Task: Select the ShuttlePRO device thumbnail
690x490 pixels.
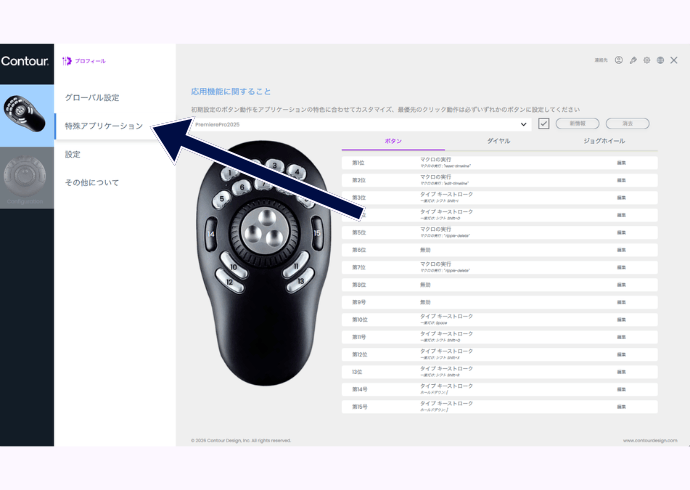Action: pyautogui.click(x=27, y=115)
